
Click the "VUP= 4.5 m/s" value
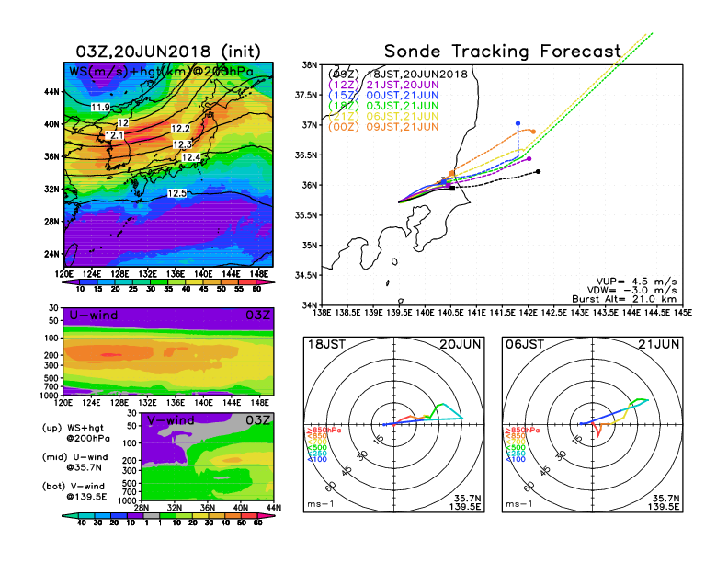(636, 281)
